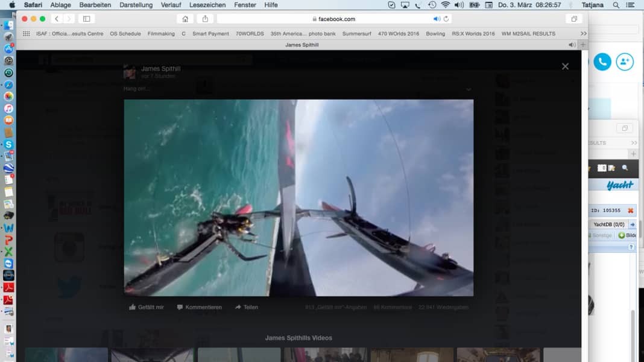Add new tab in background Safari window
This screenshot has height=362, width=644.
633,154
